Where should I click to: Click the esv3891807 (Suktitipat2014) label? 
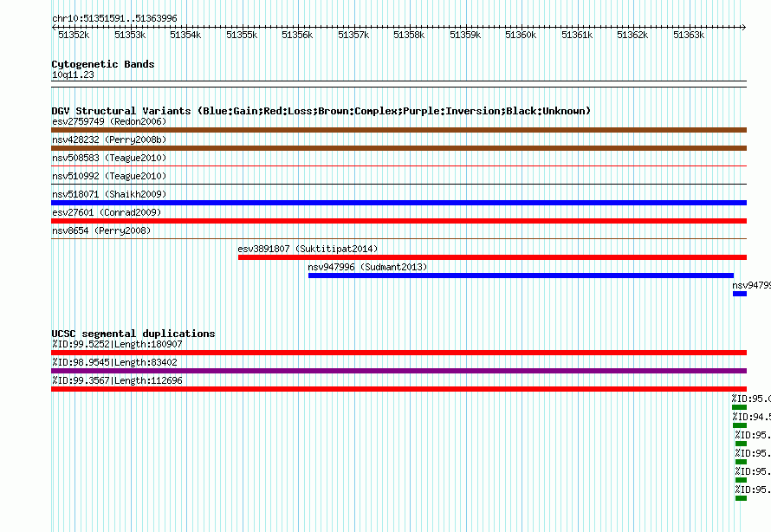click(x=308, y=249)
